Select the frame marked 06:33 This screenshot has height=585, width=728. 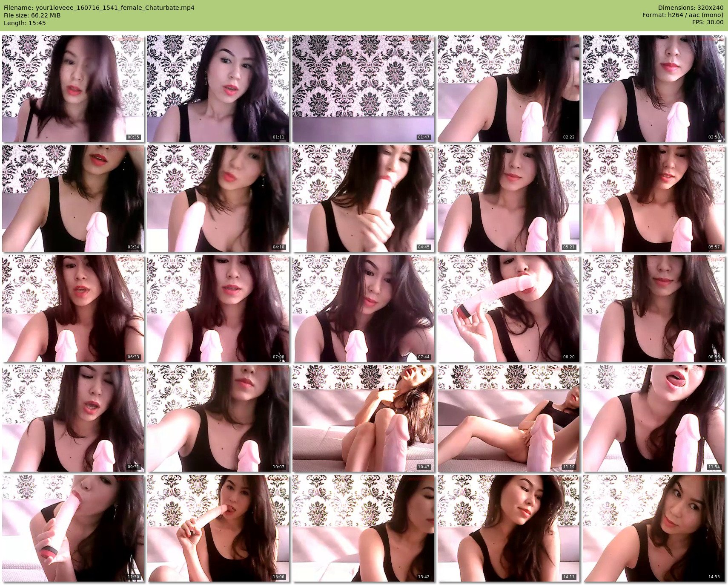[x=73, y=308]
